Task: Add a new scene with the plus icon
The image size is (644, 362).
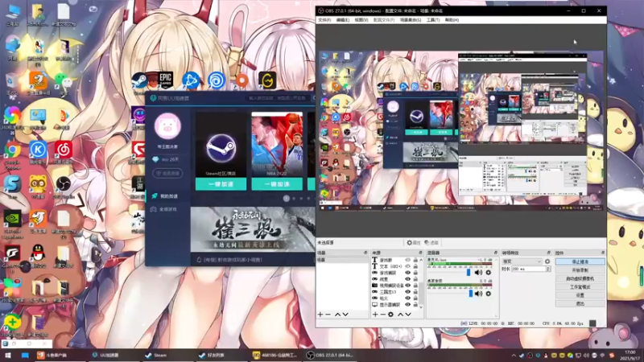Action: pyautogui.click(x=320, y=315)
